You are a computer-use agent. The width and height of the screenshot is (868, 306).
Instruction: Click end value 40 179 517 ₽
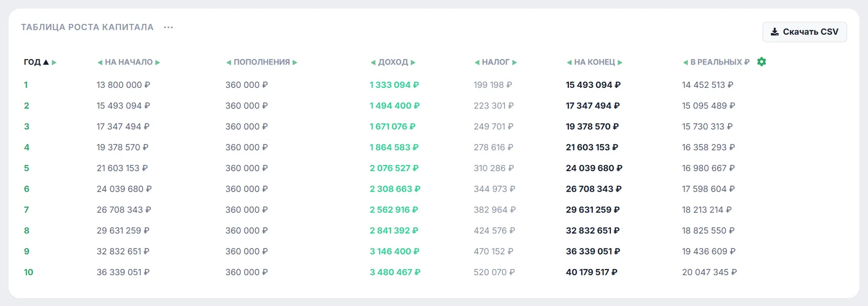(592, 272)
